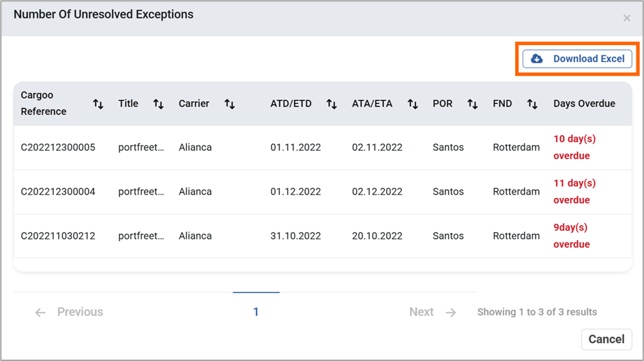The width and height of the screenshot is (644, 361).
Task: Select reference C202211030212
Action: tap(58, 236)
